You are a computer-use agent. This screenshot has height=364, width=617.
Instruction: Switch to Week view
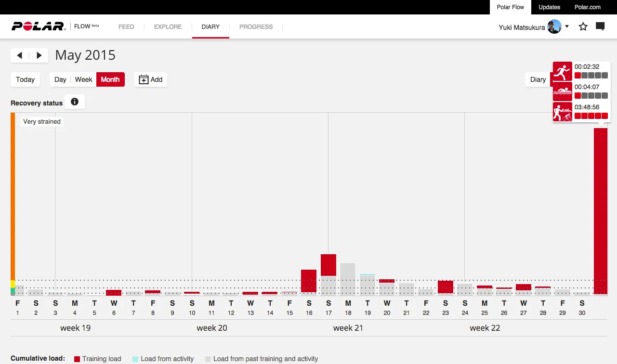point(83,79)
